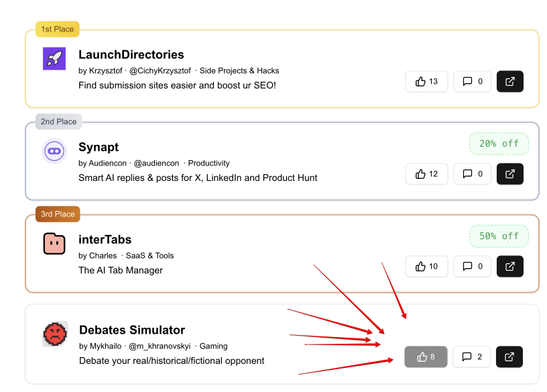Viewport: 547px width, 392px height.
Task: Open the LaunchDirectories title
Action: (131, 55)
